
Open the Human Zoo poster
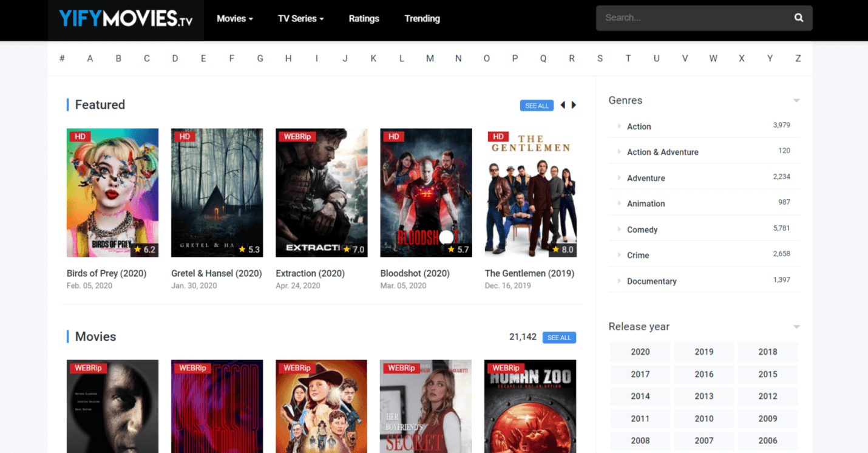pos(531,406)
